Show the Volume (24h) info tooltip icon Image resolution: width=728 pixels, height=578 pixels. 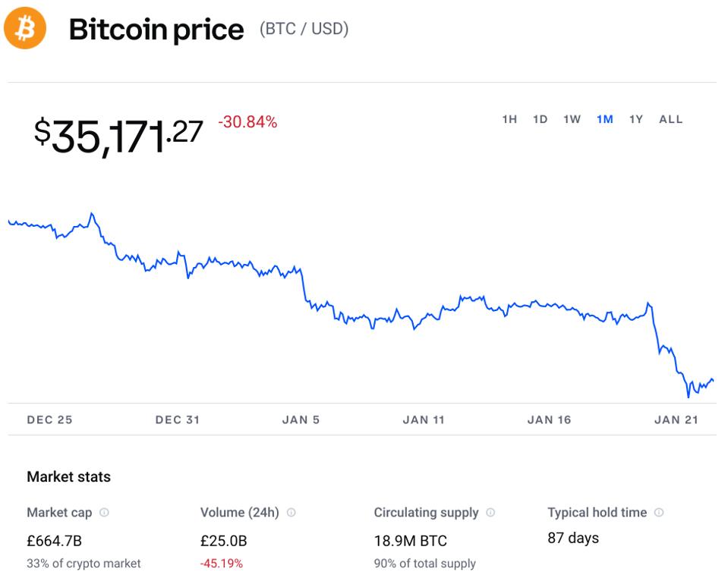(x=291, y=513)
